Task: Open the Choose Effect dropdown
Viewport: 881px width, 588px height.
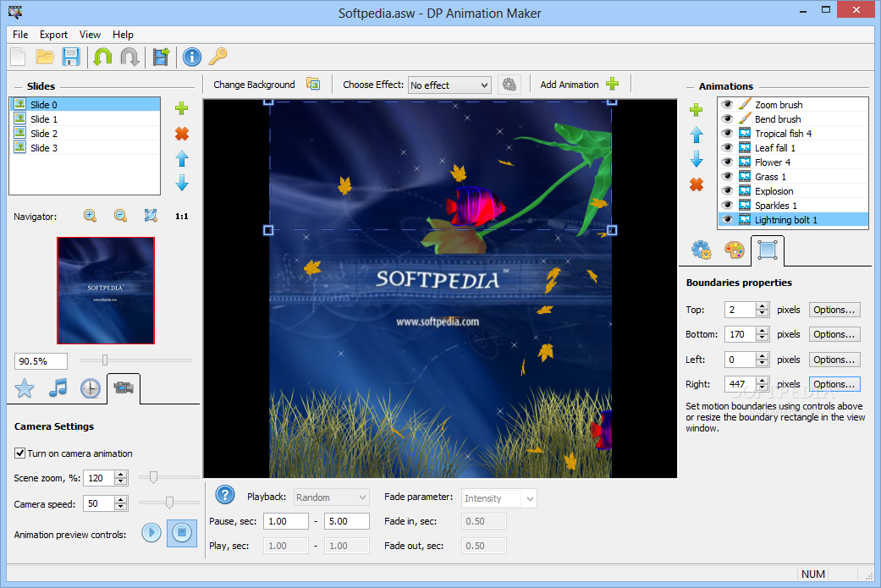Action: tap(449, 85)
